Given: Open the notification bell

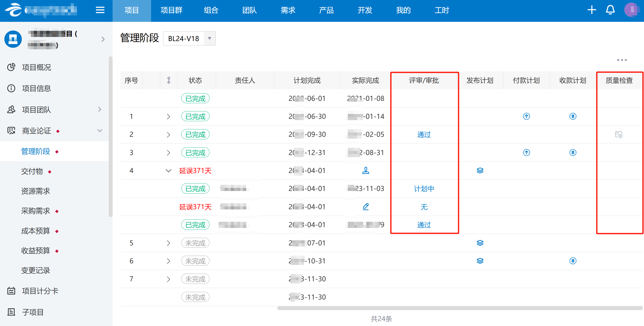Looking at the screenshot, I should click(x=610, y=10).
